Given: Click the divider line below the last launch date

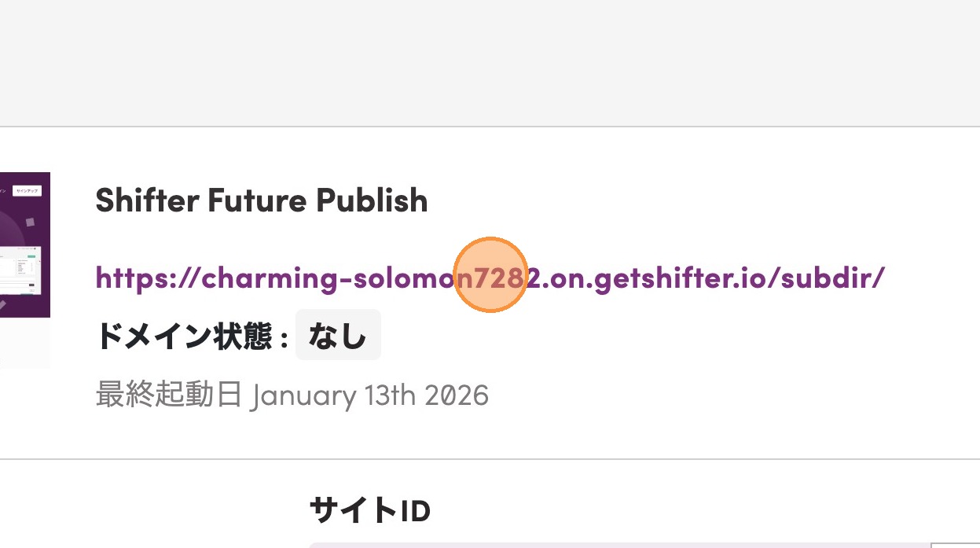Looking at the screenshot, I should pyautogui.click(x=490, y=459).
